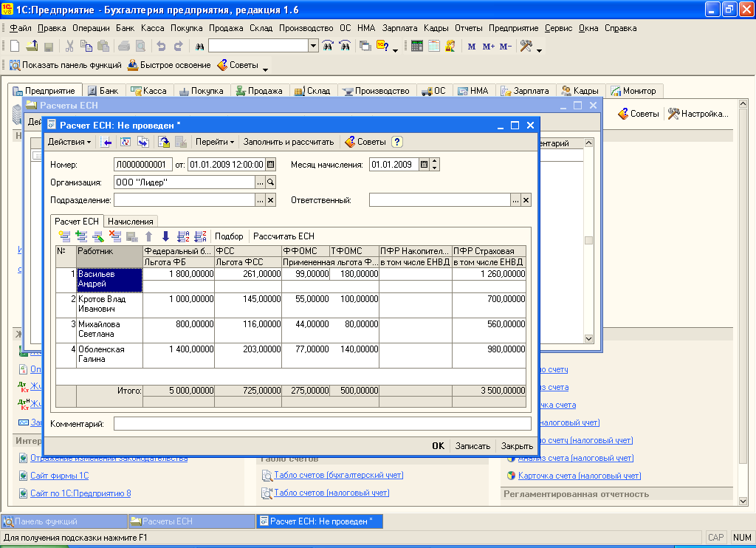Click the find in list icon in document toolbar
The image size is (756, 548).
point(106,142)
